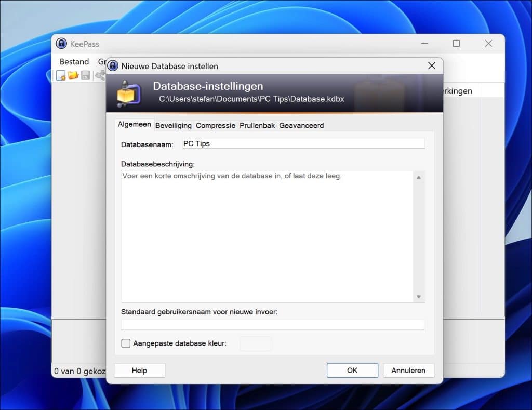Viewport: 532px width, 410px height.
Task: Click the custom database color swatch button
Action: point(256,343)
